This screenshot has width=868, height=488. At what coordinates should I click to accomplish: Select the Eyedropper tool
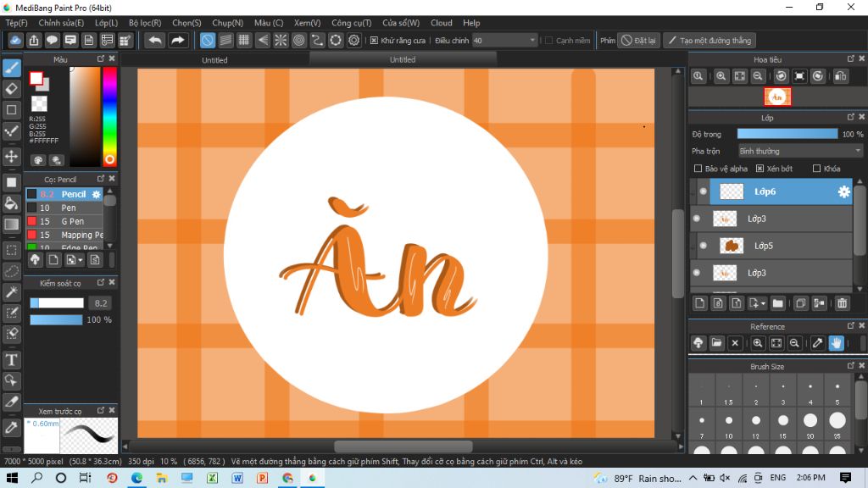tap(12, 427)
